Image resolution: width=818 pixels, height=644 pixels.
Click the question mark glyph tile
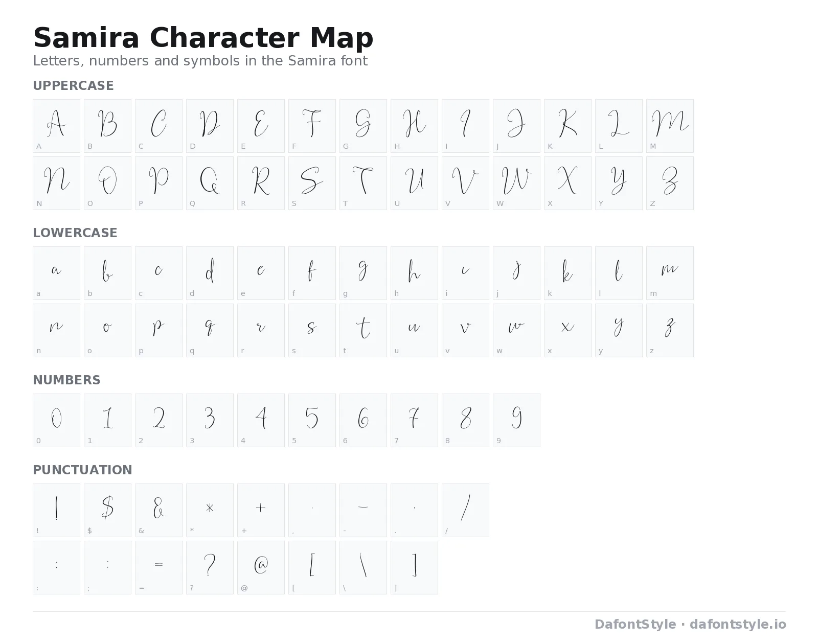point(210,567)
